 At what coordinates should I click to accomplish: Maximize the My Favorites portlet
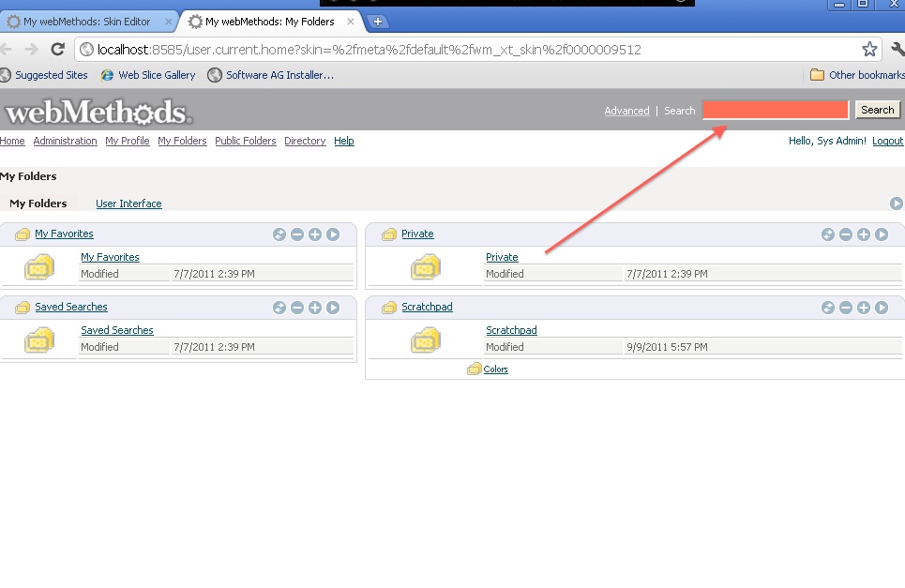pos(315,234)
